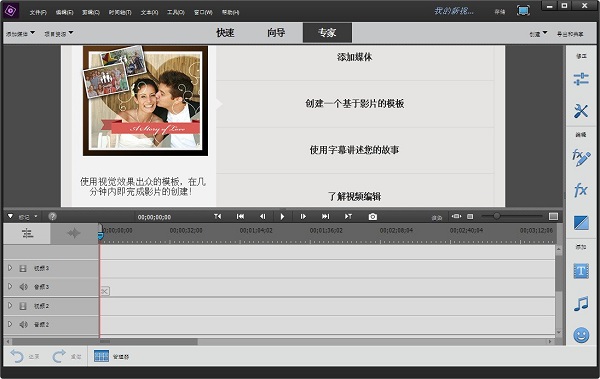The image size is (600, 379).
Task: Mute the Audio 2 track speaker
Action: point(23,324)
